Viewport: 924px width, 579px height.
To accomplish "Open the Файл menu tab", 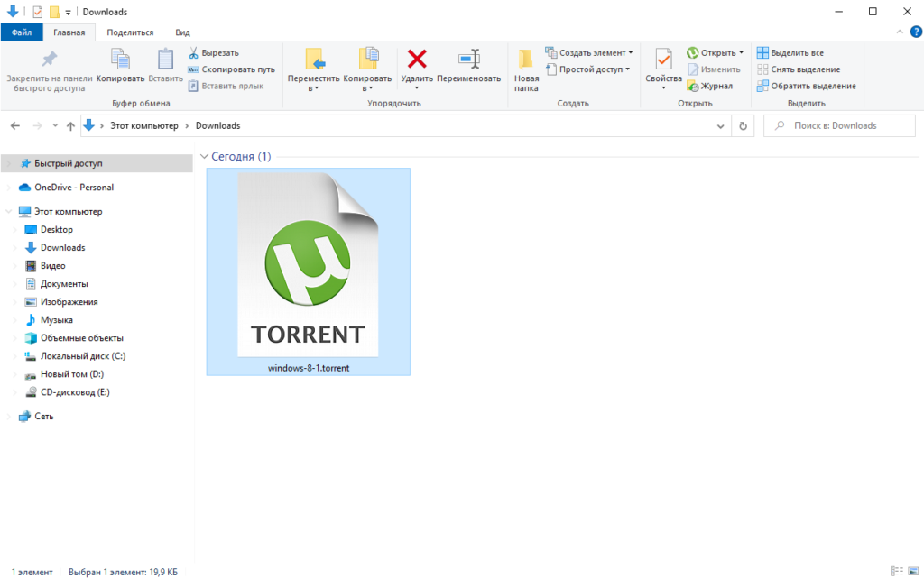I will pyautogui.click(x=22, y=32).
